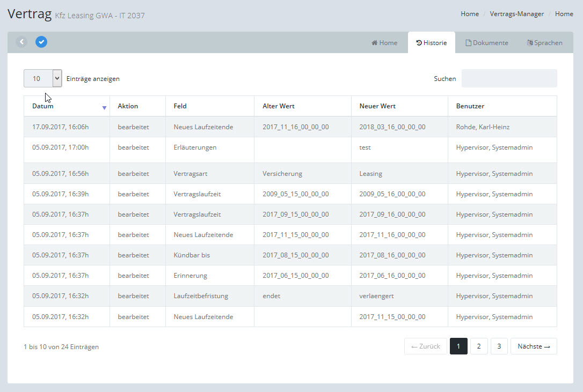Sort table by Feld column header
Image resolution: width=583 pixels, height=392 pixels.
180,106
